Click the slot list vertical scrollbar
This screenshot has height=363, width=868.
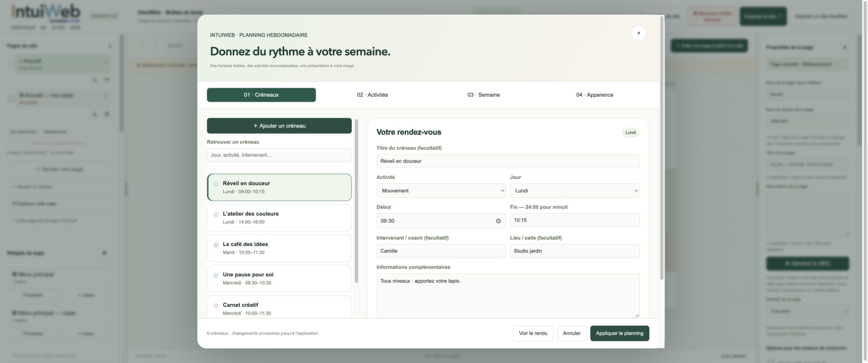tap(356, 201)
